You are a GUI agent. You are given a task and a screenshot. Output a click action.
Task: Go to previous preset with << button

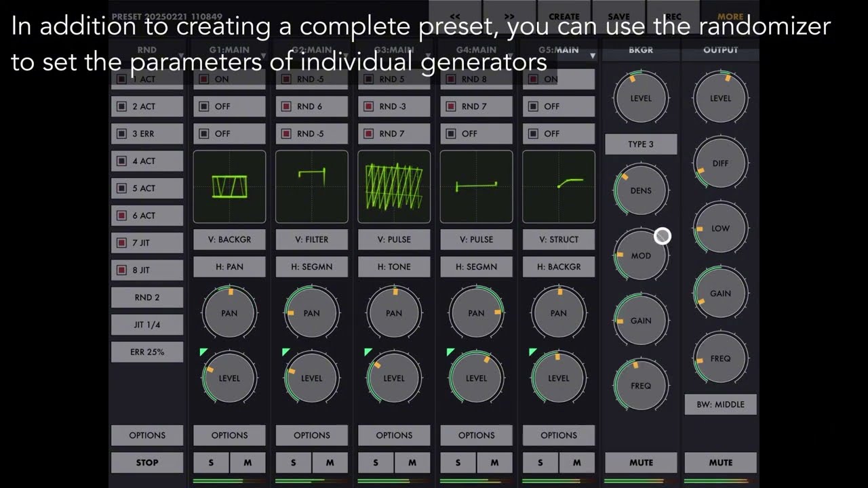tap(455, 16)
